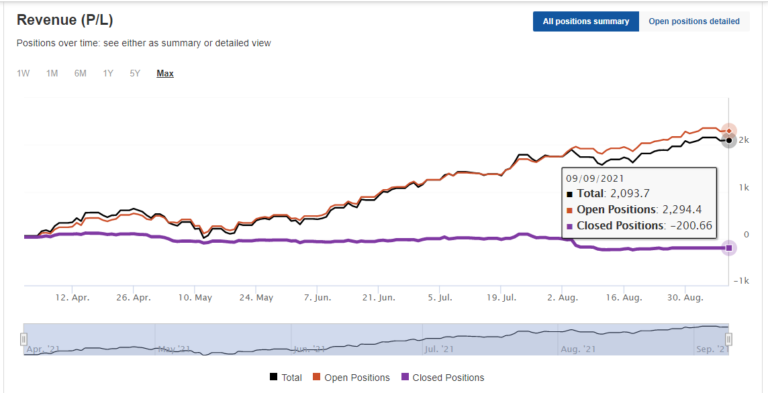Click the purple Closed Positions legend square
This screenshot has height=393, width=768.
(x=405, y=377)
